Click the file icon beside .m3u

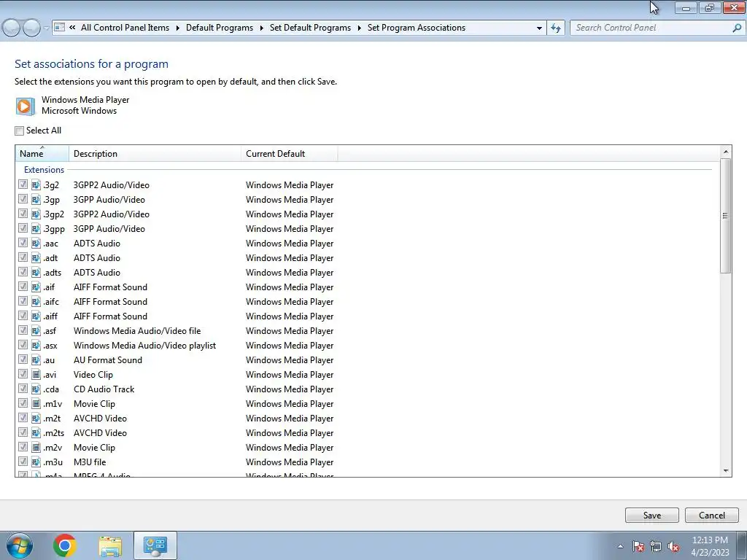pyautogui.click(x=36, y=462)
